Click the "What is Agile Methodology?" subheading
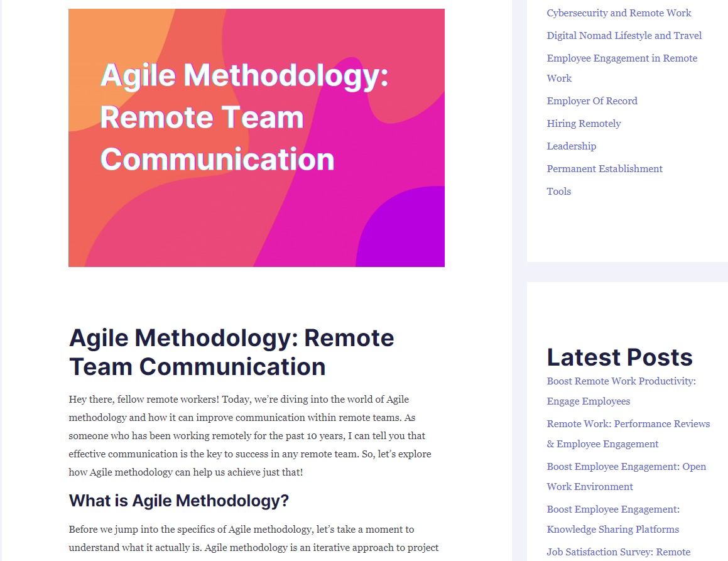The image size is (728, 561). click(x=178, y=501)
